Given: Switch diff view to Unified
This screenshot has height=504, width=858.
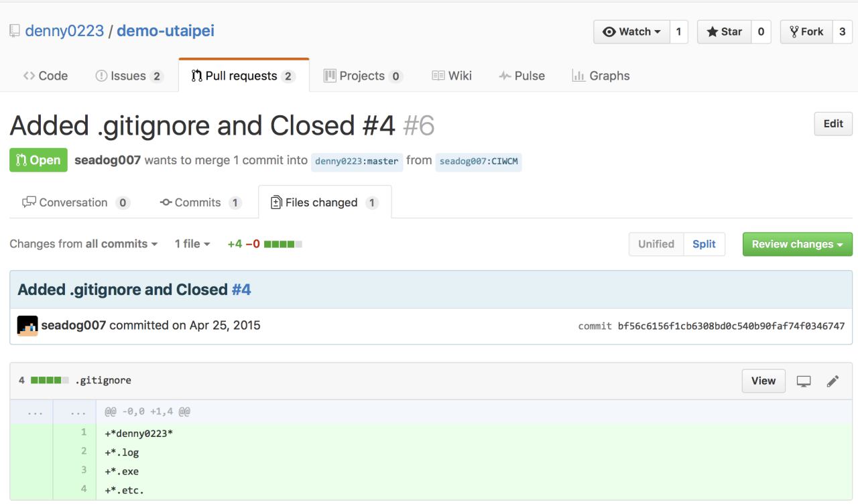Looking at the screenshot, I should (x=656, y=244).
